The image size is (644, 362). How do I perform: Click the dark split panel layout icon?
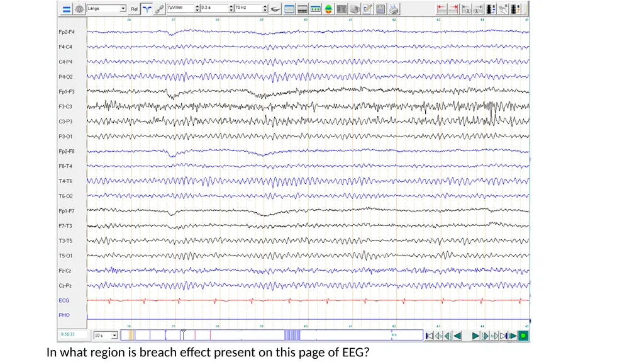[x=303, y=9]
